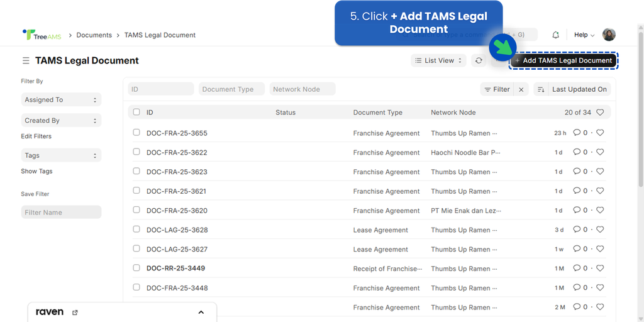644x322 pixels.
Task: Open the Help menu
Action: coord(584,35)
